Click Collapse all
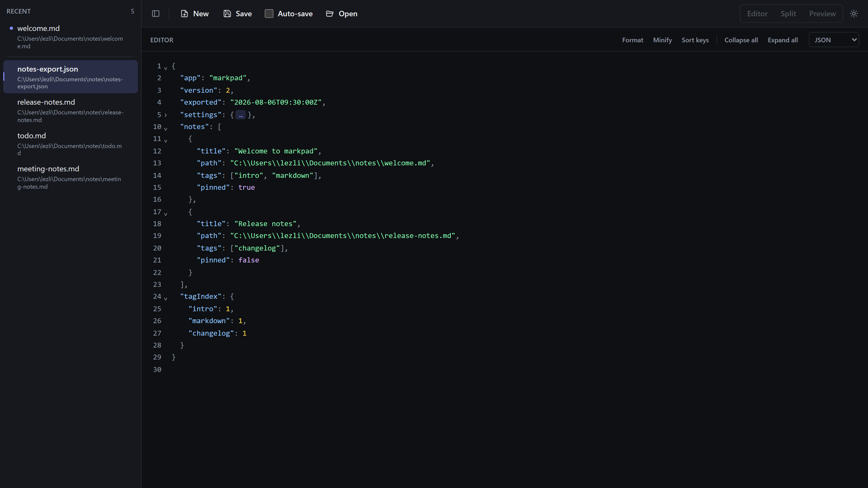The image size is (868, 488). click(x=741, y=40)
